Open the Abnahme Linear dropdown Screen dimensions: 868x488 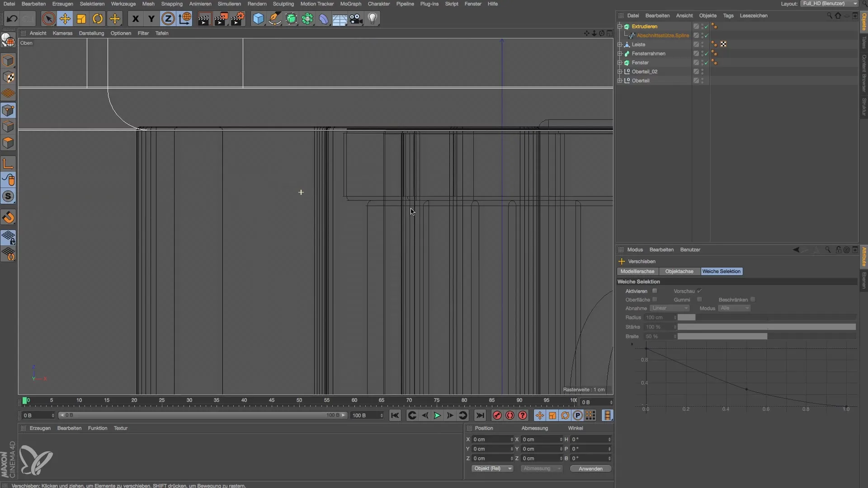click(x=670, y=308)
